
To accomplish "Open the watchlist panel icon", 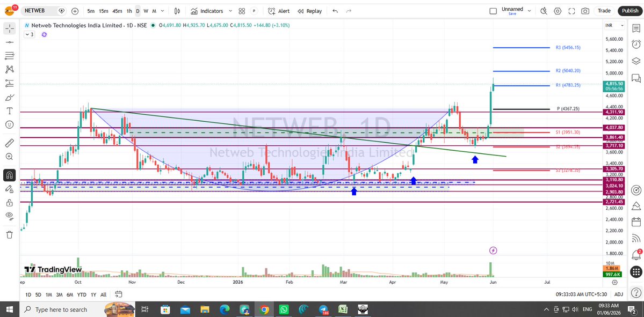I will click(636, 28).
